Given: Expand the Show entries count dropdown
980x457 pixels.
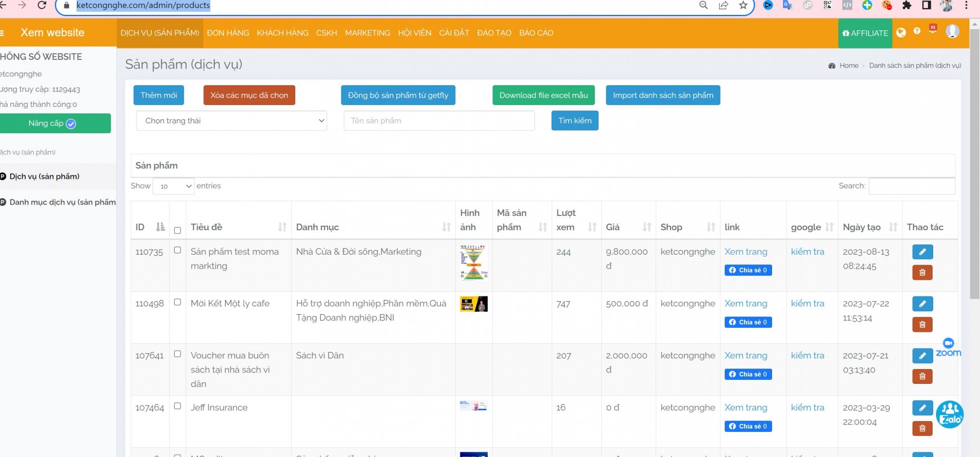Looking at the screenshot, I should [x=174, y=186].
